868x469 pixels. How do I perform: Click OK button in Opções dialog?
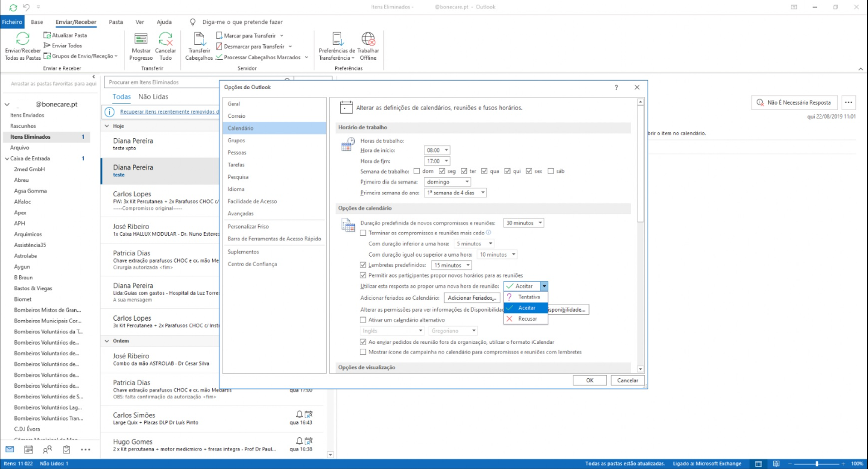[x=590, y=380]
